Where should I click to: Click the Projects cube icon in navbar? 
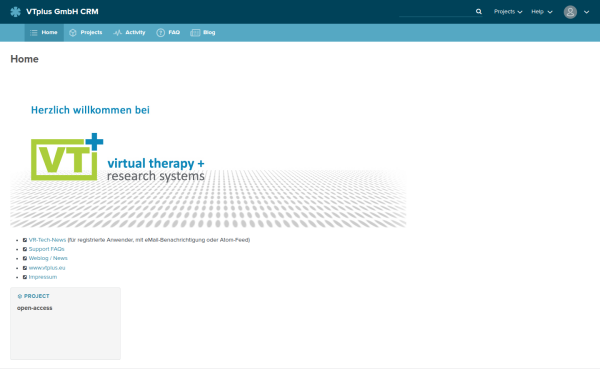pyautogui.click(x=73, y=33)
